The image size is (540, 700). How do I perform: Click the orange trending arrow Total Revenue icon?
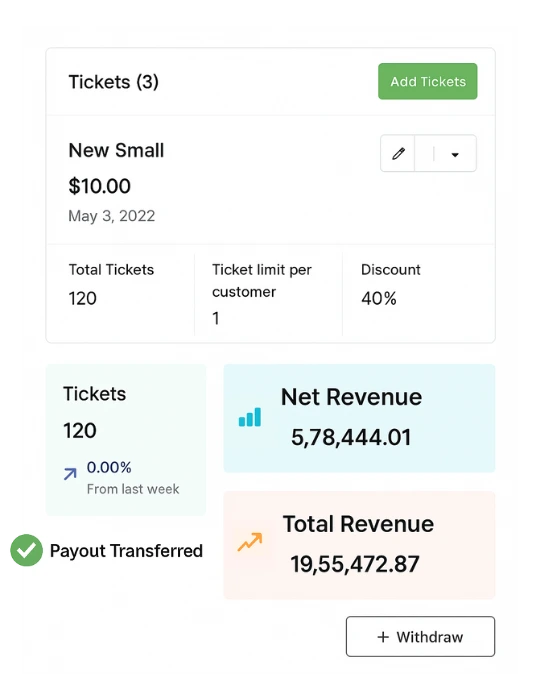[250, 542]
